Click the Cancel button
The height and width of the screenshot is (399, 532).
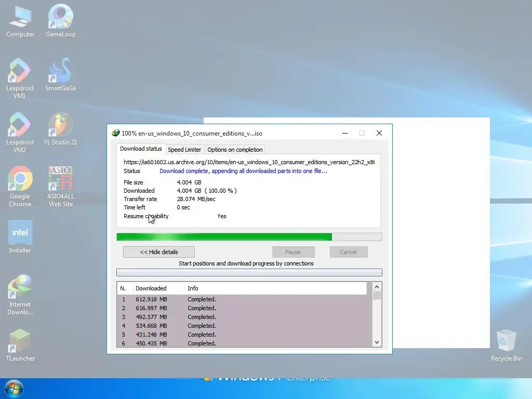pyautogui.click(x=349, y=252)
